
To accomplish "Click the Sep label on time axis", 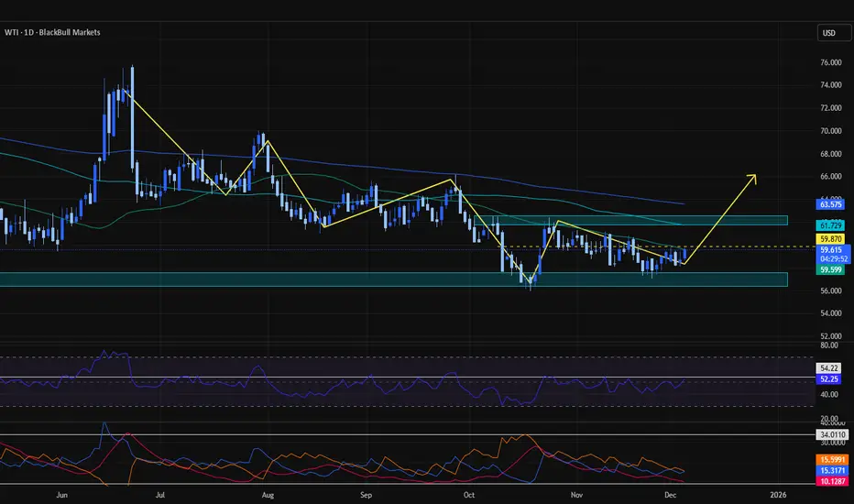I will click(366, 495).
